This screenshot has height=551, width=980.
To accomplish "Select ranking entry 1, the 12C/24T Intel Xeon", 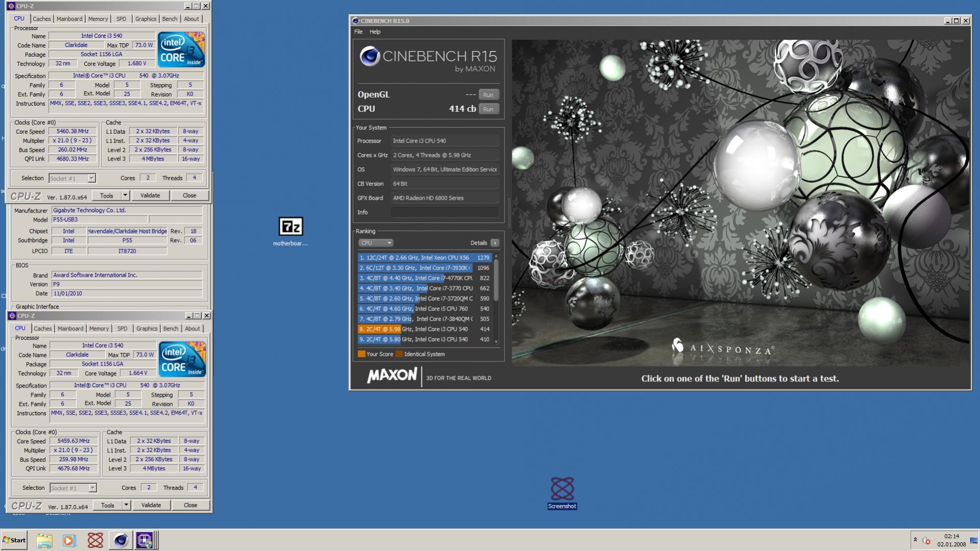I will [x=424, y=258].
